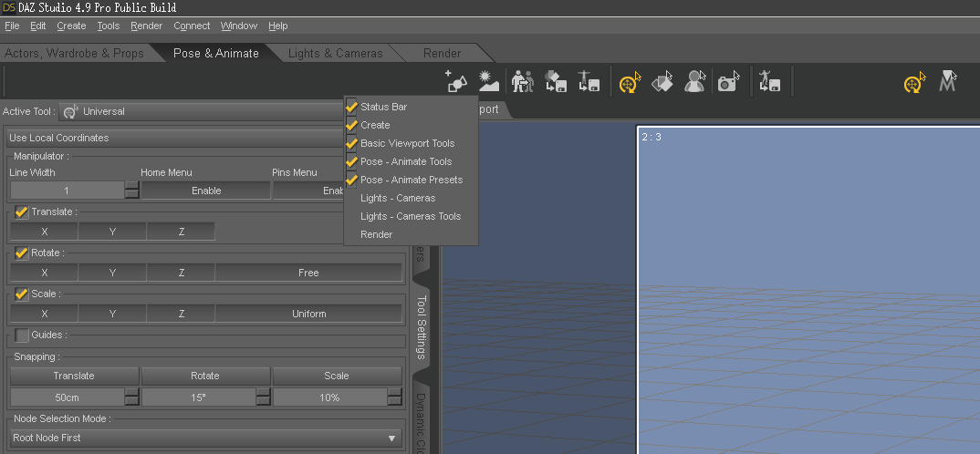Click the Universal tool icon beside Active Tool
The image size is (980, 454).
(x=72, y=111)
